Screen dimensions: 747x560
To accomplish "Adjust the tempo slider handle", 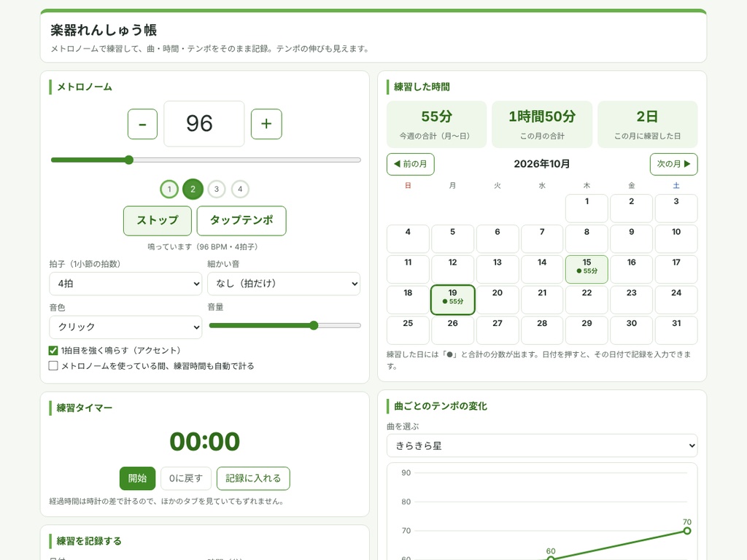I will (128, 160).
